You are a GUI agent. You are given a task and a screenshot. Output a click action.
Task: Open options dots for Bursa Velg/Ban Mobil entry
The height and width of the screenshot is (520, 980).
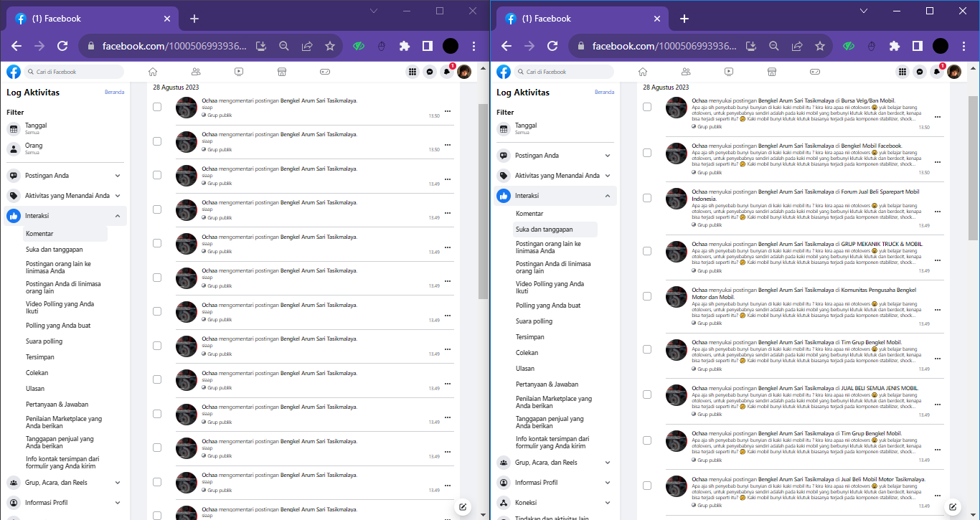pos(938,117)
